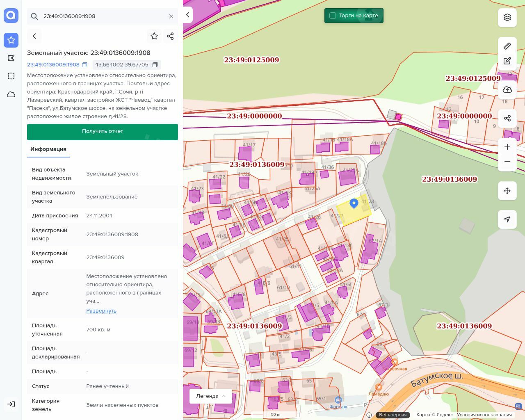Screen dimensions: 525x420
Task: Activate the geolocation arrow button
Action: click(507, 219)
